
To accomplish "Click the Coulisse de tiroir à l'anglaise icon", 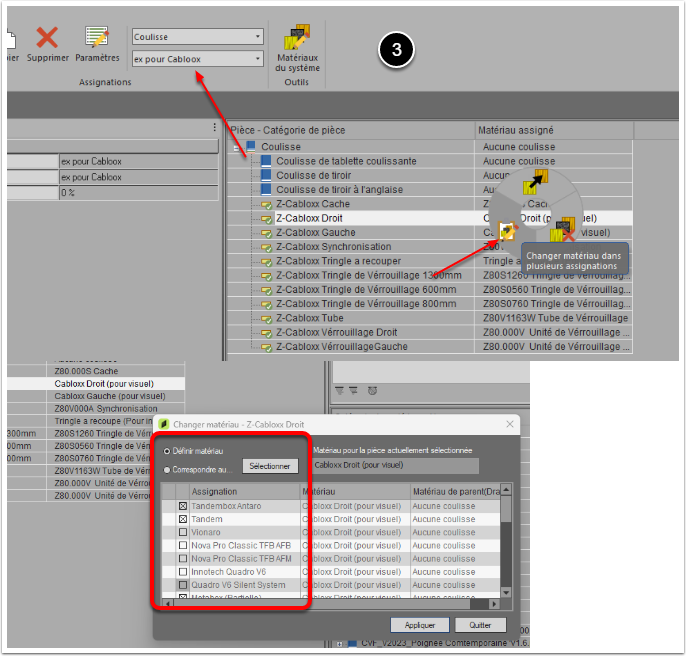I will (266, 190).
